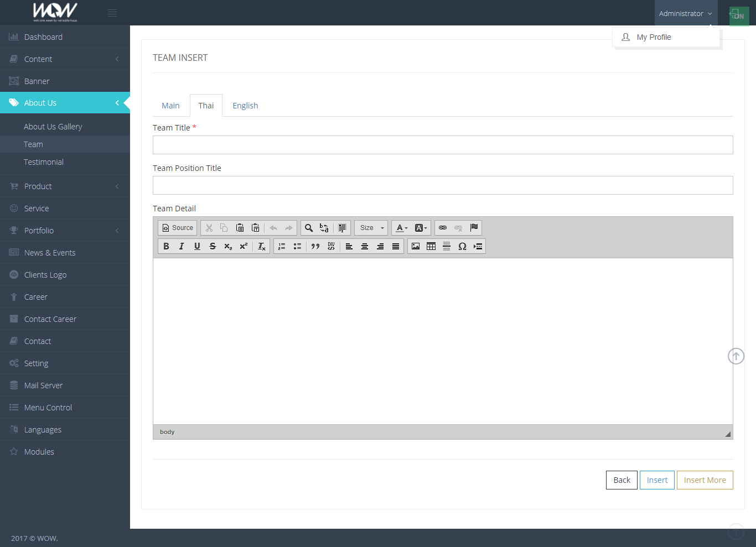Click the Anchor flag icon

pos(474,228)
